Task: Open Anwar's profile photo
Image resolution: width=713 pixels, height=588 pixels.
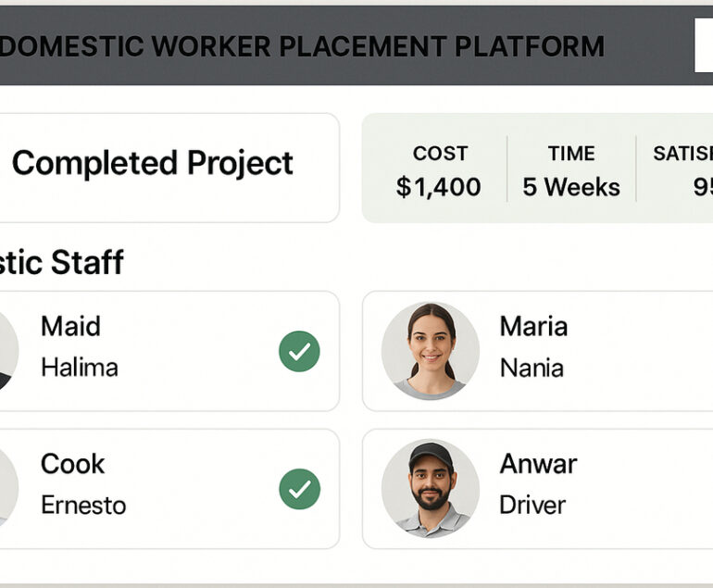Action: click(430, 488)
